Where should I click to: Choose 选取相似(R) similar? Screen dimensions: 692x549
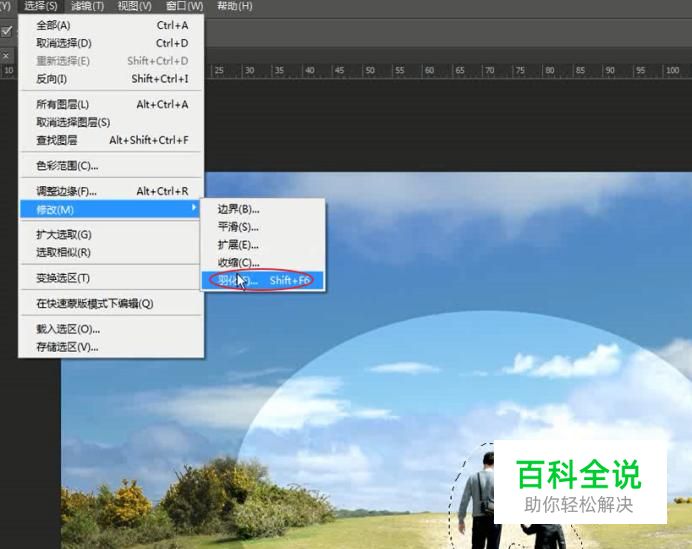[x=111, y=252]
